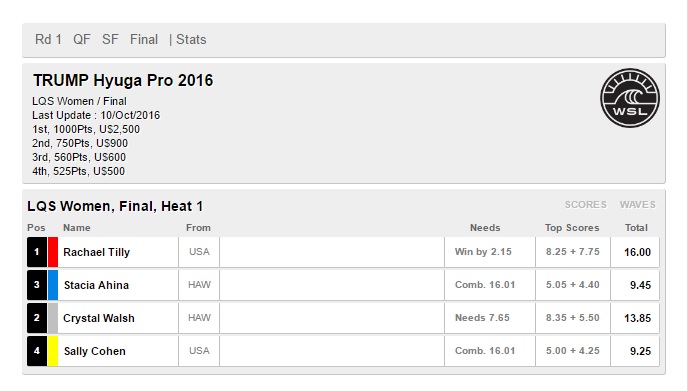Toggle the WAVES view
Viewport: 688px width, 391px height.
(x=638, y=204)
